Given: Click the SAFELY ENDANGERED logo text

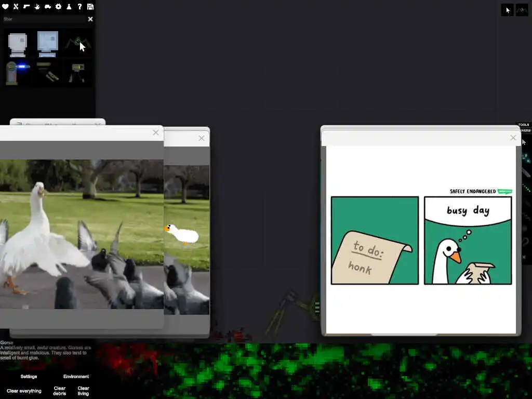Looking at the screenshot, I should tap(473, 191).
